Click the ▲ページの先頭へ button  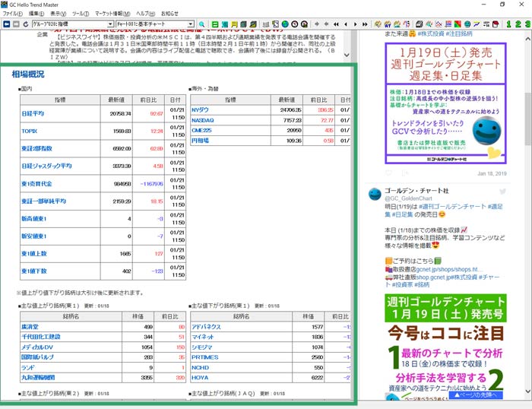tap(476, 395)
